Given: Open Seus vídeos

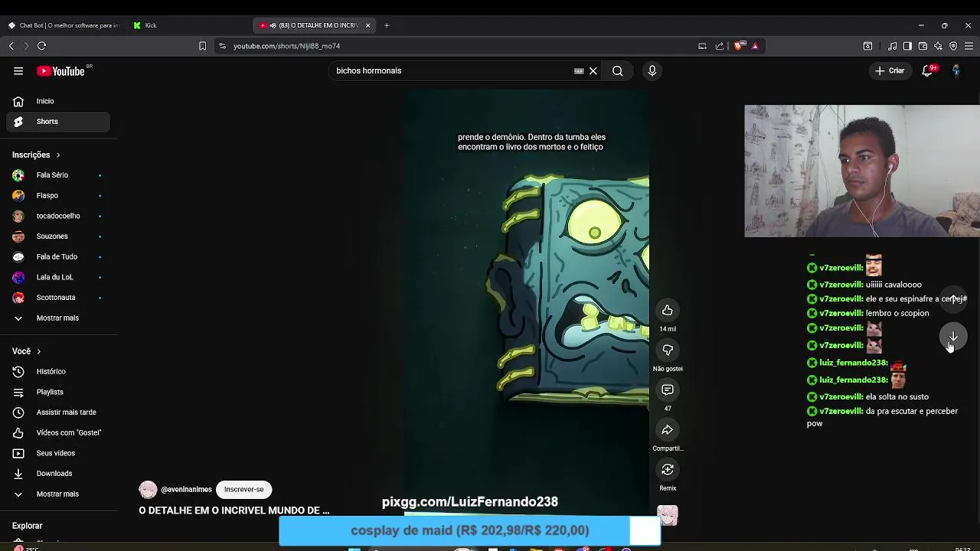Looking at the screenshot, I should 58,453.
